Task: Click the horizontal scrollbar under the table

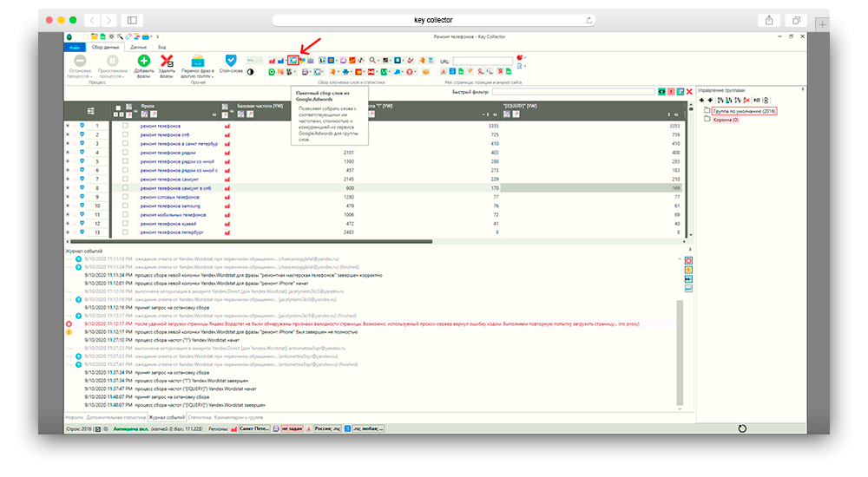Action: click(252, 241)
